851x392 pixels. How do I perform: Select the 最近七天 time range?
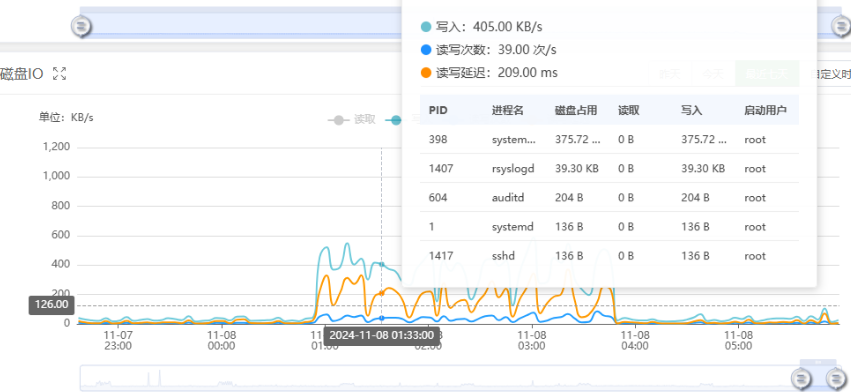point(767,74)
